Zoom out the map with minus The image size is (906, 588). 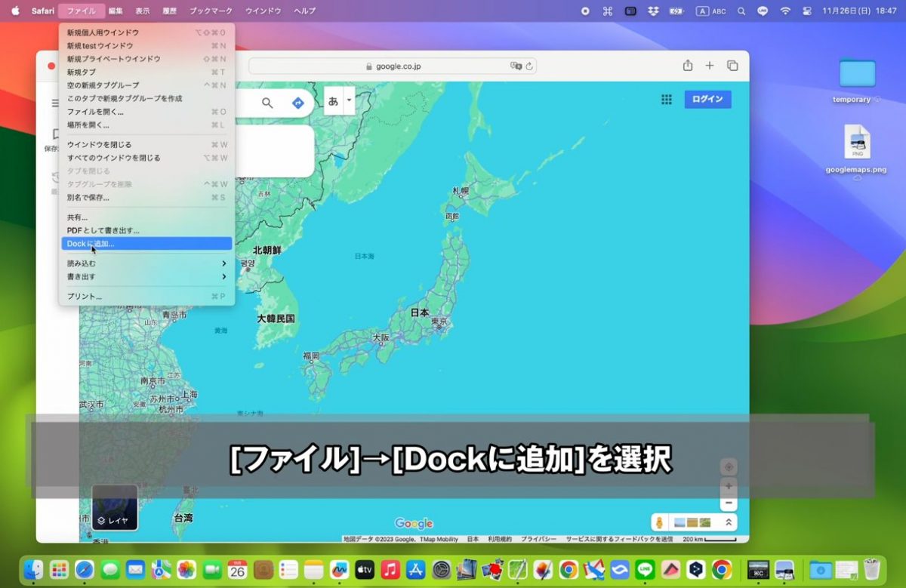pyautogui.click(x=729, y=503)
